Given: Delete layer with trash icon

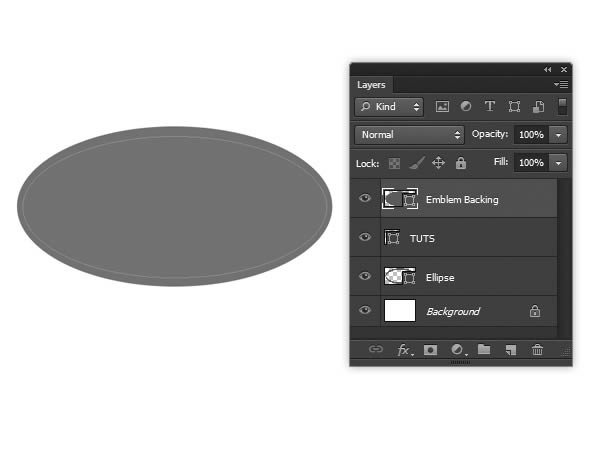Looking at the screenshot, I should coord(537,349).
